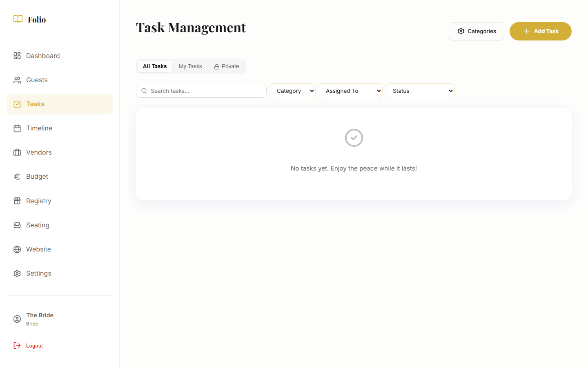Click the Timeline calendar icon
This screenshot has height=368, width=588.
(17, 128)
